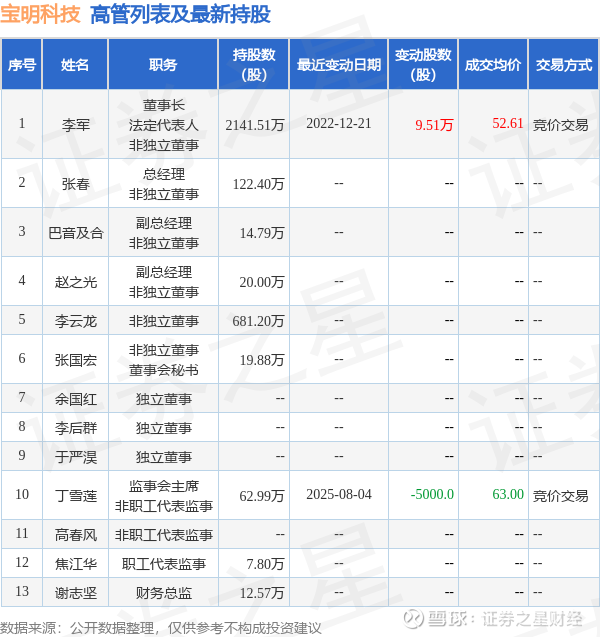
Task: Select the 交易方式 column header
Action: (x=563, y=64)
